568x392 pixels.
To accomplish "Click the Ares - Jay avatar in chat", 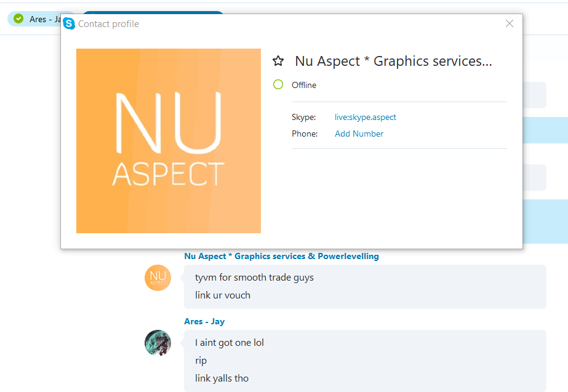I will pyautogui.click(x=158, y=343).
